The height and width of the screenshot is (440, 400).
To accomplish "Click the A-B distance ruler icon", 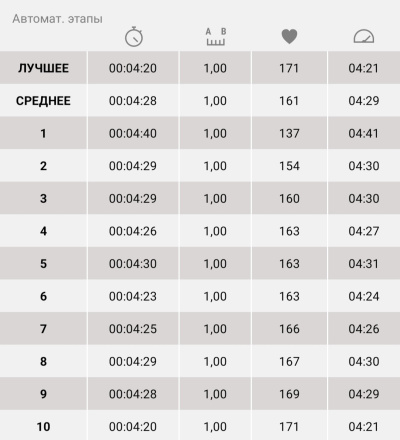I will click(216, 37).
